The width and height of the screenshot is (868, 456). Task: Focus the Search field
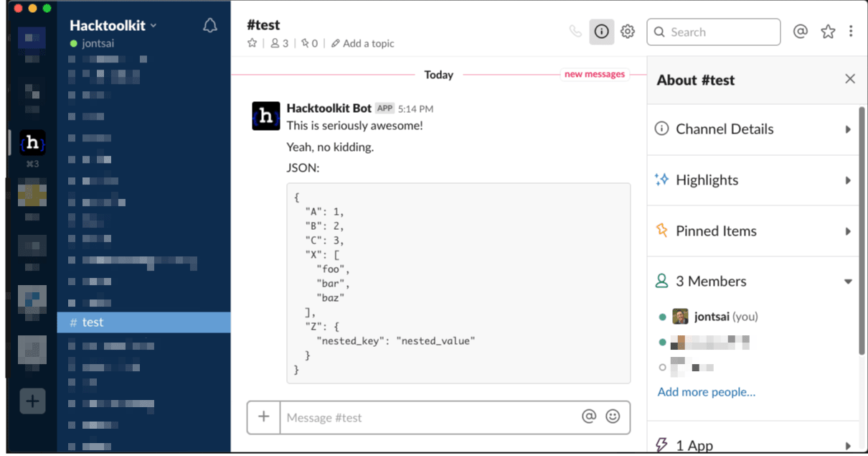(714, 32)
